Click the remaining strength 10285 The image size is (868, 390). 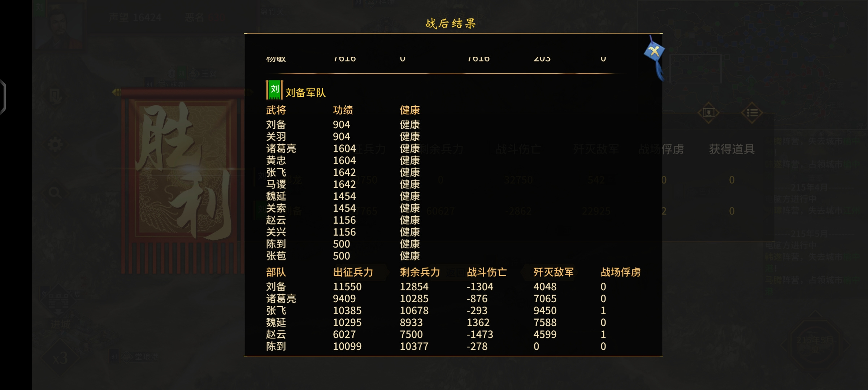point(414,299)
